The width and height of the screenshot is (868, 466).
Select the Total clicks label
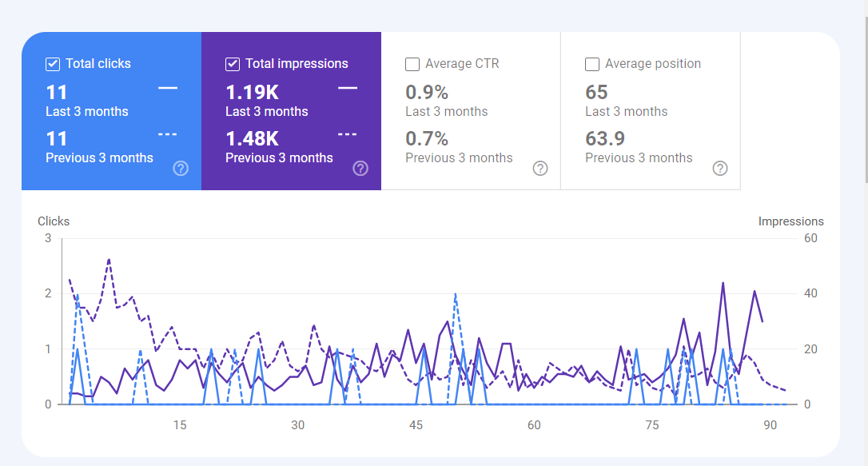point(98,64)
